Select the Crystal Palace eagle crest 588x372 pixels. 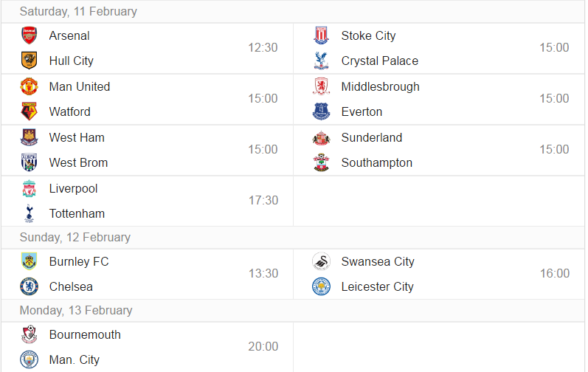(x=321, y=61)
